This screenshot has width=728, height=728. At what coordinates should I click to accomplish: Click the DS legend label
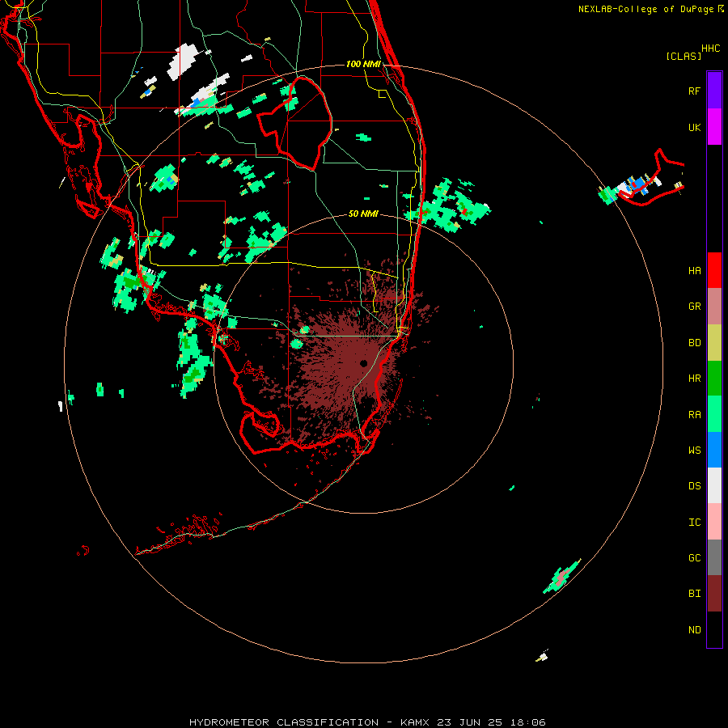[x=694, y=486]
